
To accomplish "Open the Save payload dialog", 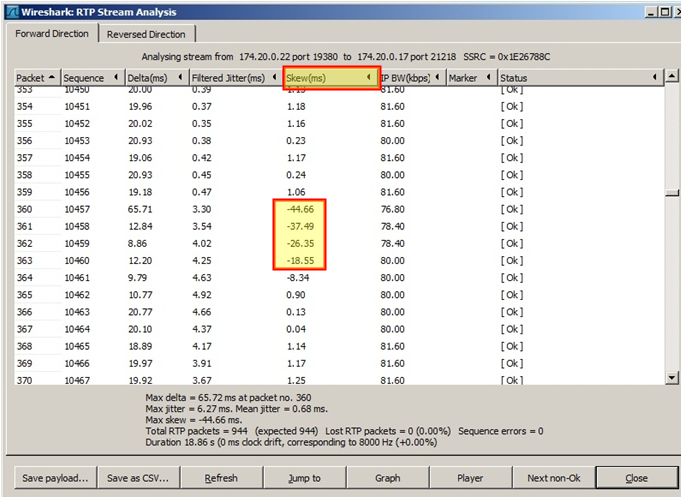I will point(55,478).
